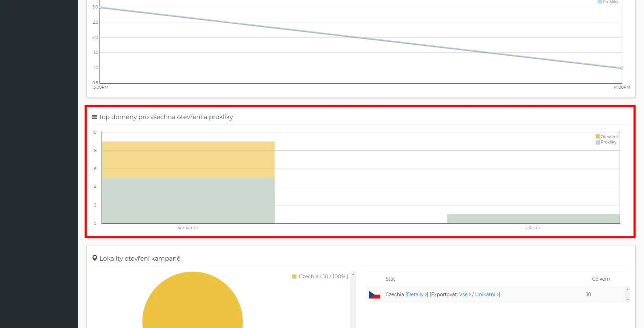Image resolution: width=644 pixels, height=328 pixels.
Task: Click the 14:00PM data point on line chart
Action: pyautogui.click(x=621, y=68)
